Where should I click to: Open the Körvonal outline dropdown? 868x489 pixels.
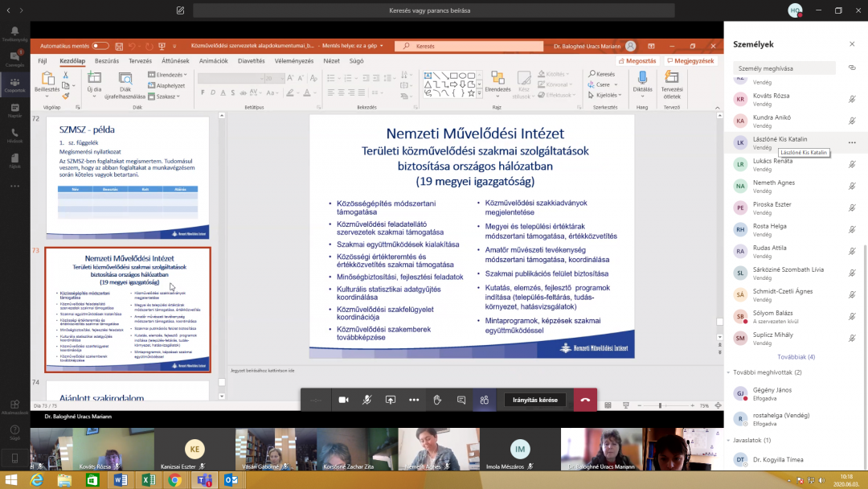[554, 84]
